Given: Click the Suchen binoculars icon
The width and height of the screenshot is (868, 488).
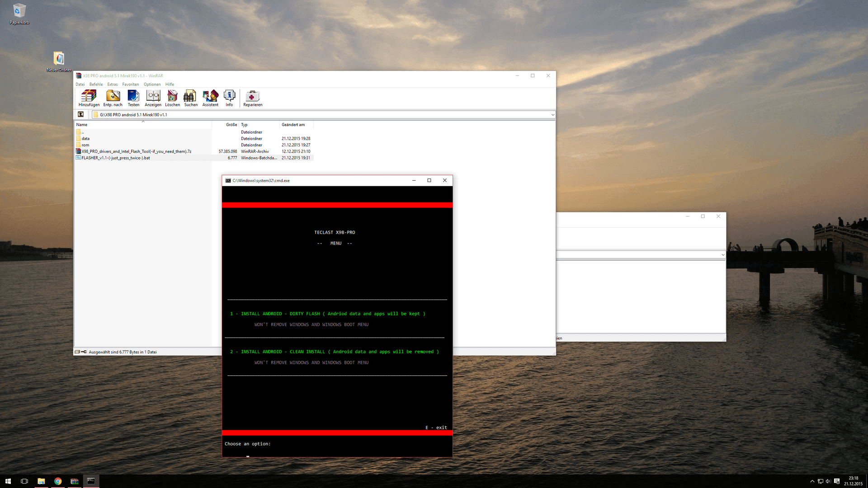Looking at the screenshot, I should 191,98.
